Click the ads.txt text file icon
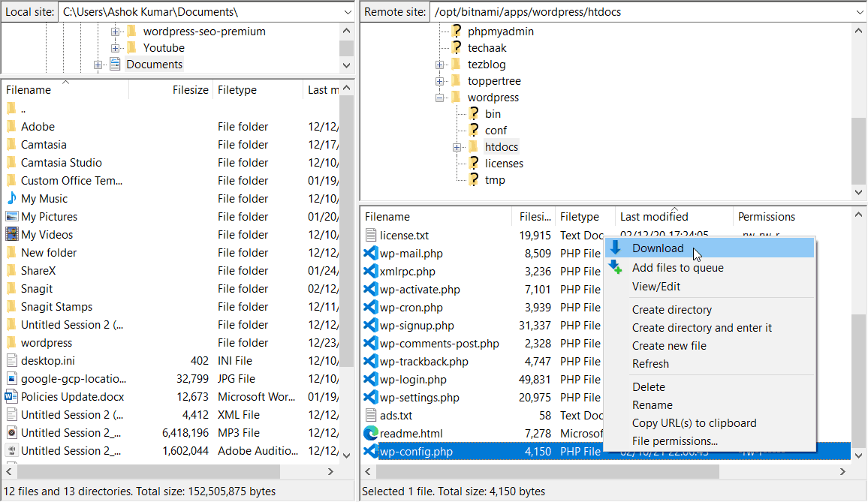 point(370,415)
